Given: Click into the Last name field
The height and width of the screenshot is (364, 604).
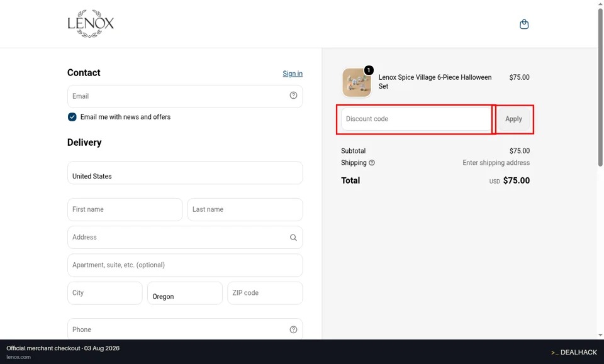Looking at the screenshot, I should 245,210.
